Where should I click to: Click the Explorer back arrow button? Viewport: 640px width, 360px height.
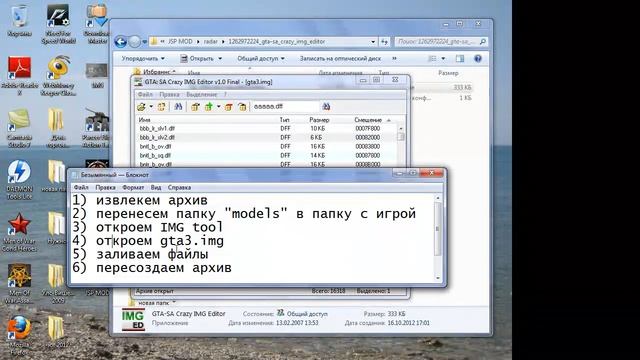click(x=120, y=42)
